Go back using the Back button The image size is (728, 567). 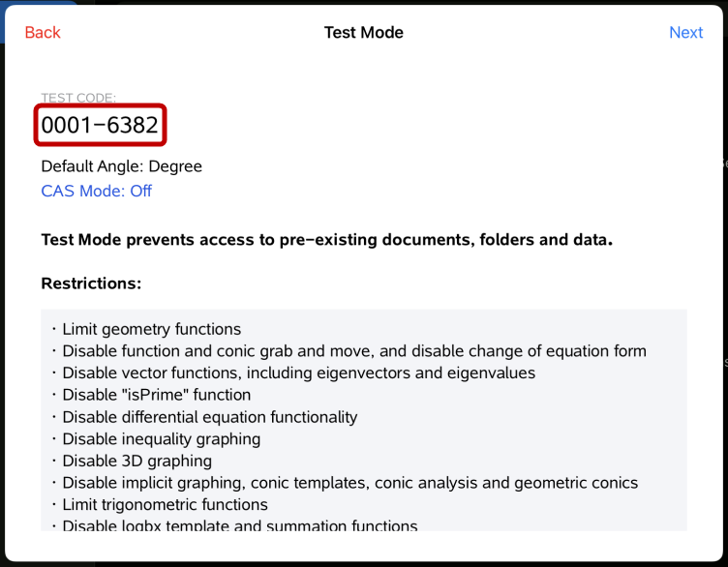pyautogui.click(x=43, y=33)
